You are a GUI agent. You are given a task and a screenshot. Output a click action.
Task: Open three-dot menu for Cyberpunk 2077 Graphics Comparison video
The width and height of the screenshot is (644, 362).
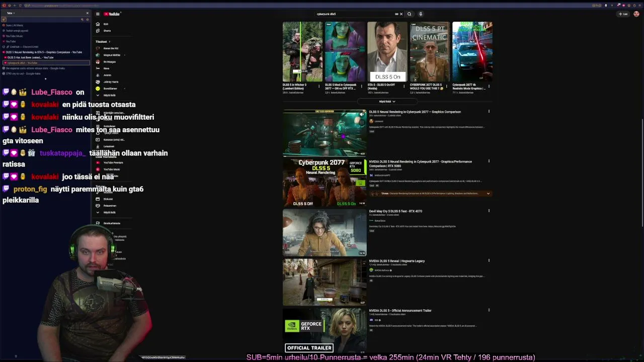[489, 112]
